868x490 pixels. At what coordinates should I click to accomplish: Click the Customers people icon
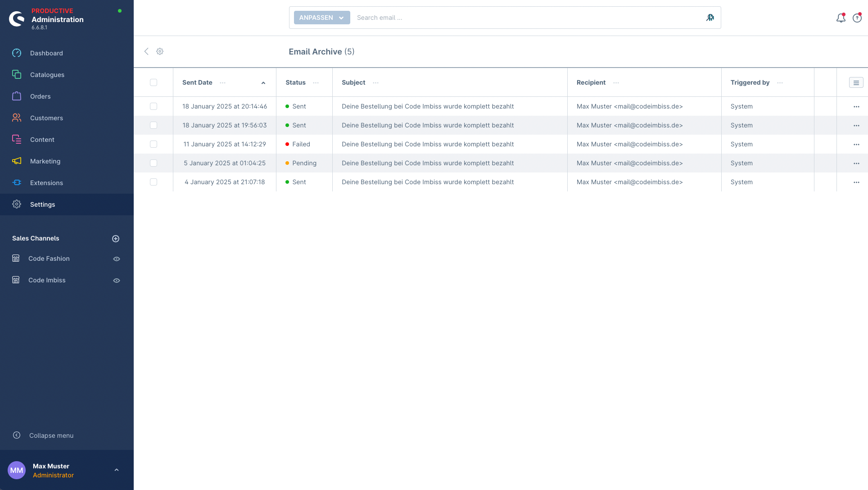click(x=17, y=118)
